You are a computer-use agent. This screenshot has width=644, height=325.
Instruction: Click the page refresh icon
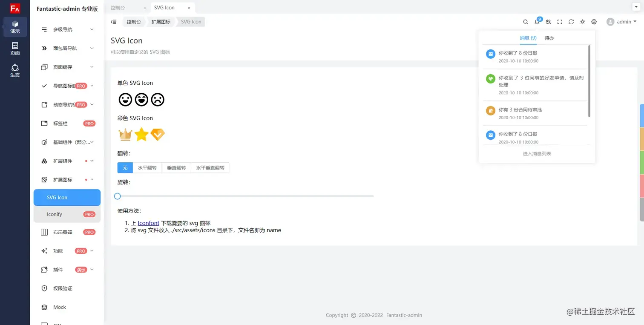(x=571, y=22)
